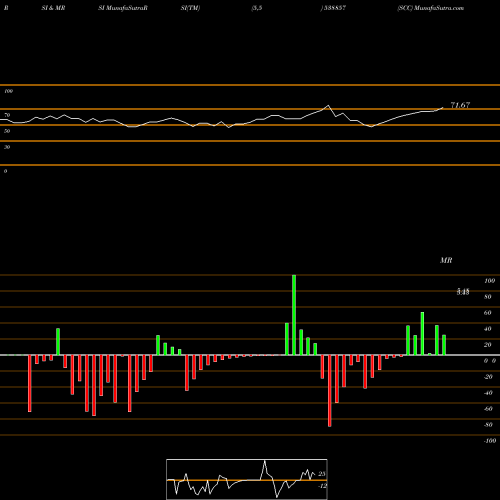Click the 70 level label on RSI panel
This screenshot has width=500, height=500.
(7, 115)
